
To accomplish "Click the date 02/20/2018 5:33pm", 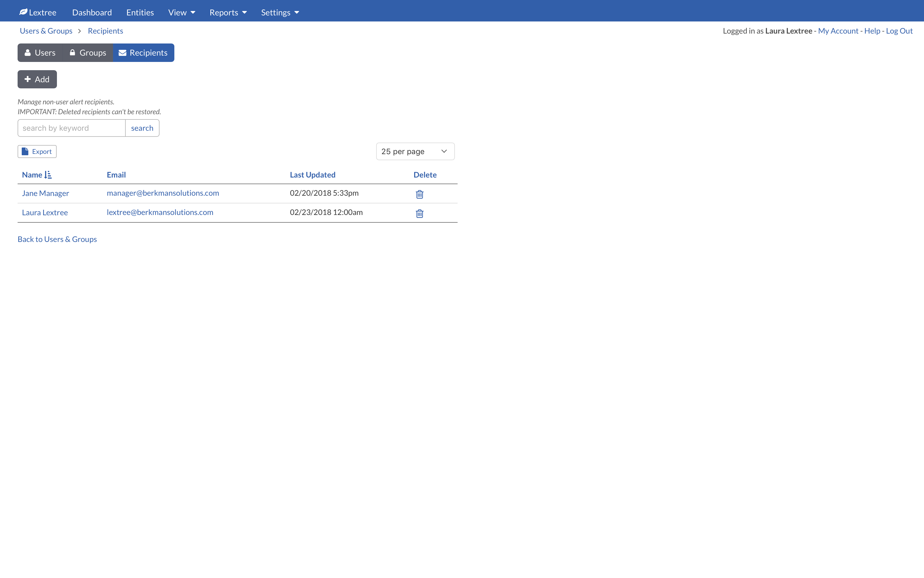I will 324,193.
